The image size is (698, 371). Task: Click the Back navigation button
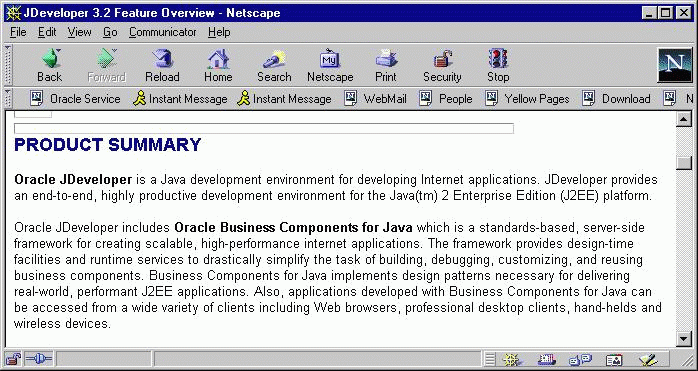49,65
